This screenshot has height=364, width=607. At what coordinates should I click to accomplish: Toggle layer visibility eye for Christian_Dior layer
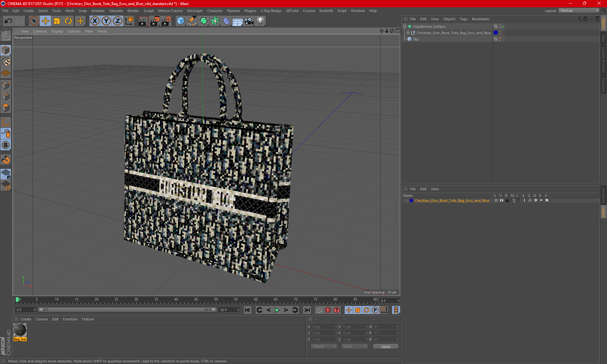coord(501,200)
